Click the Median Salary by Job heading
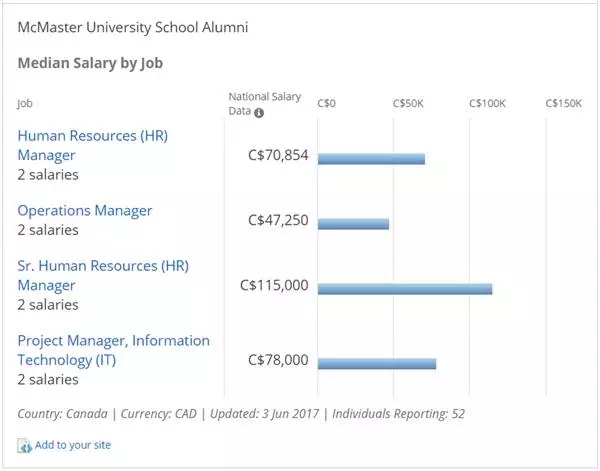 tap(90, 63)
